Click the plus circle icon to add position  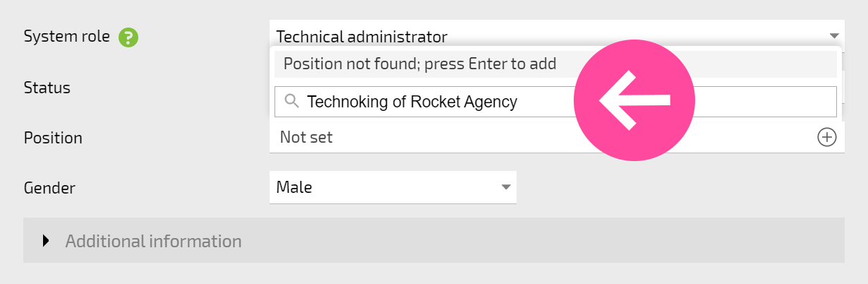pos(826,137)
